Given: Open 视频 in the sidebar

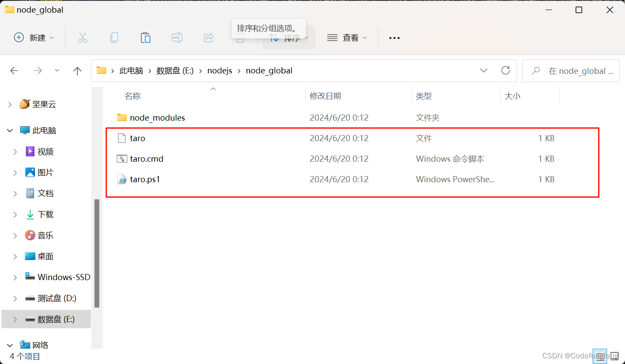Looking at the screenshot, I should (x=45, y=152).
